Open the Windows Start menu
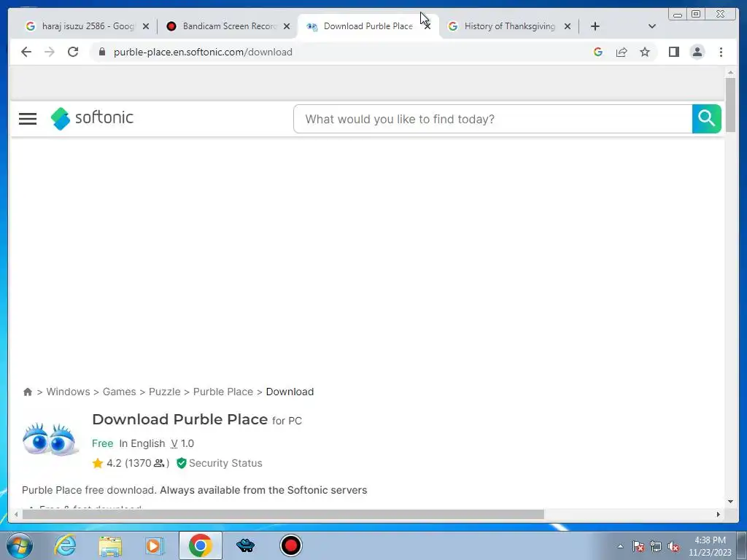This screenshot has width=747, height=560. (x=19, y=545)
